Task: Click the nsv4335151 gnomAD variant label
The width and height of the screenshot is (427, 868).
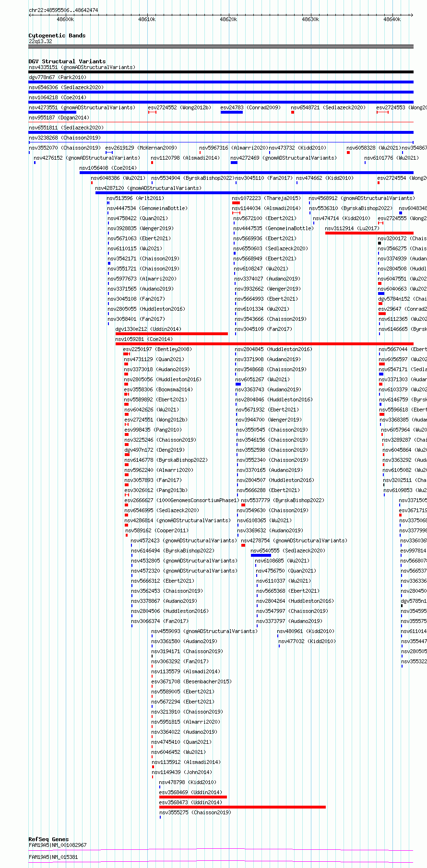Action: (82, 67)
